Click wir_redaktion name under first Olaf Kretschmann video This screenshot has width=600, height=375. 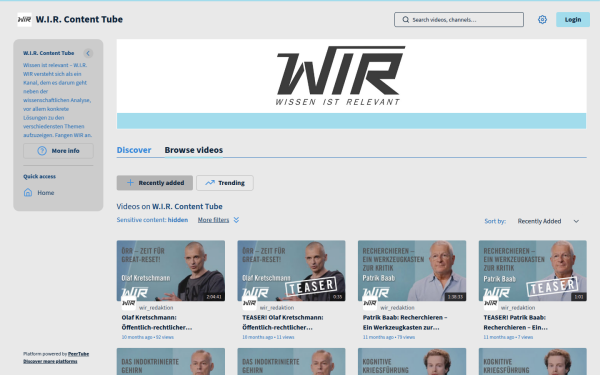click(x=156, y=308)
